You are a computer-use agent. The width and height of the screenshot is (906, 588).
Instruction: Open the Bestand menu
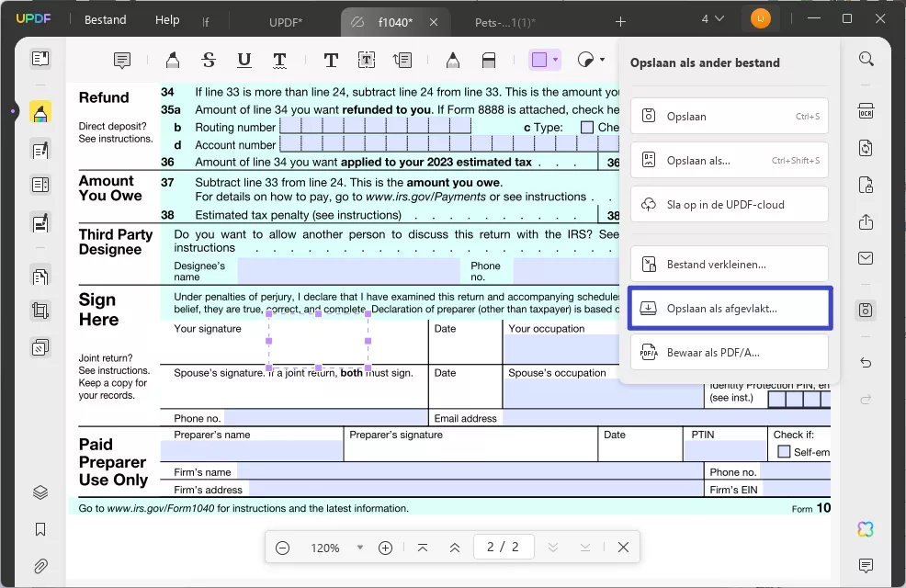(105, 19)
